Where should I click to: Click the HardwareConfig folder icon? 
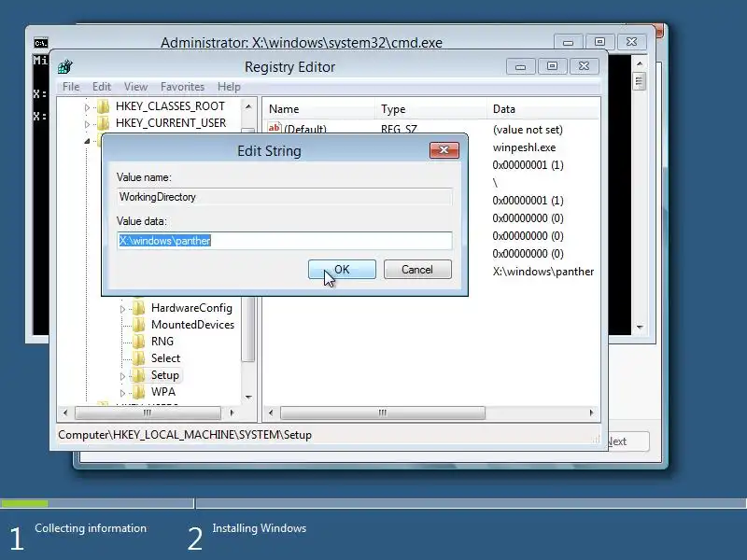[138, 308]
